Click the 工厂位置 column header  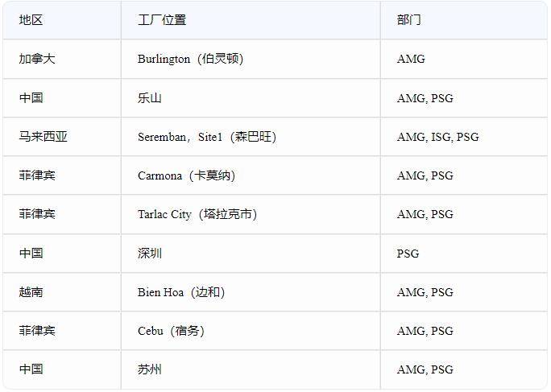[161, 20]
